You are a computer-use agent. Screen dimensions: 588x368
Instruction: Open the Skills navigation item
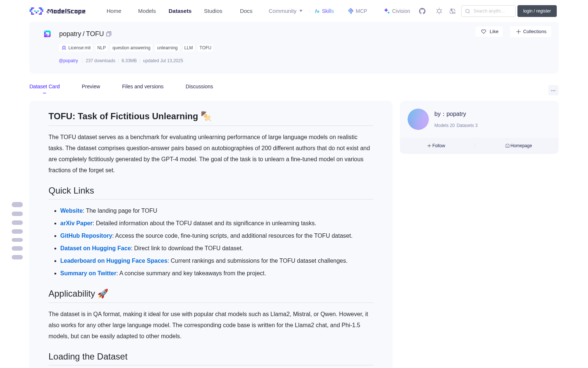coord(325,11)
